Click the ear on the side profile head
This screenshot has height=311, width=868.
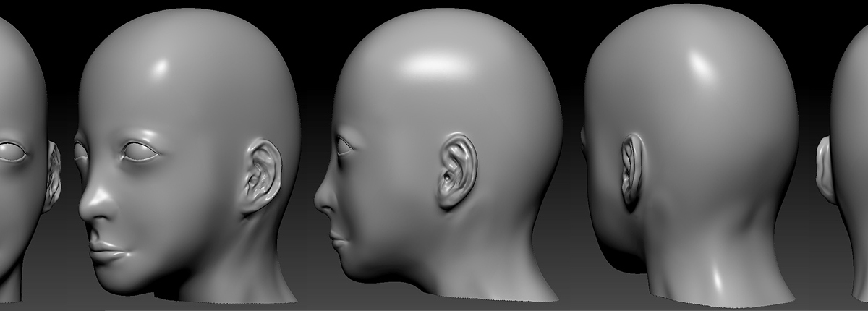pyautogui.click(x=457, y=171)
